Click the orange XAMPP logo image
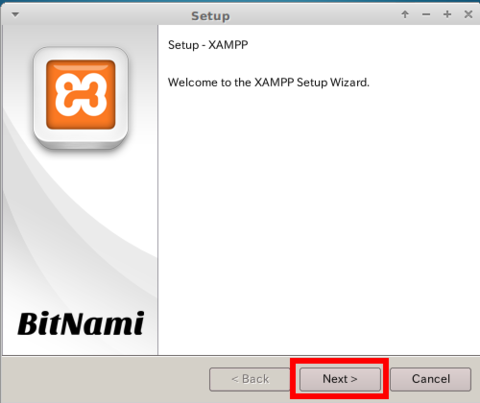This screenshot has height=403, width=480. 81,96
